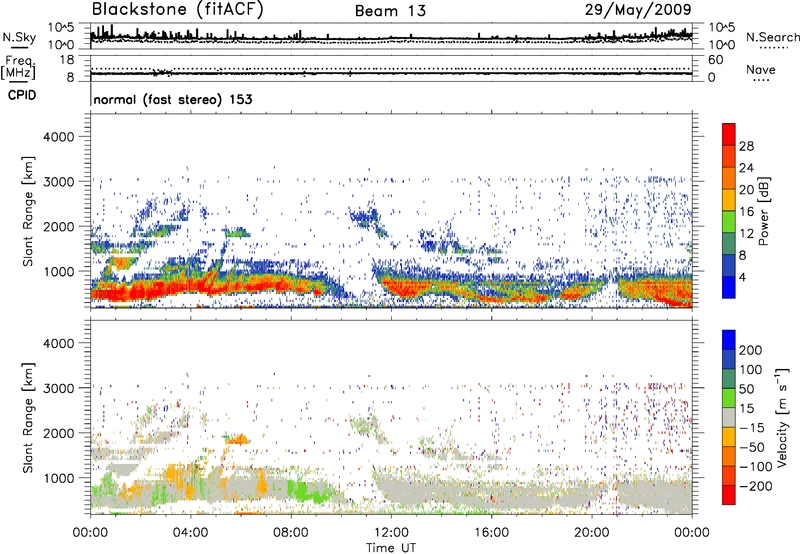Click the velocity panel Slant Range [km] label
Viewport: 800px width, 554px height.
pos(28,417)
